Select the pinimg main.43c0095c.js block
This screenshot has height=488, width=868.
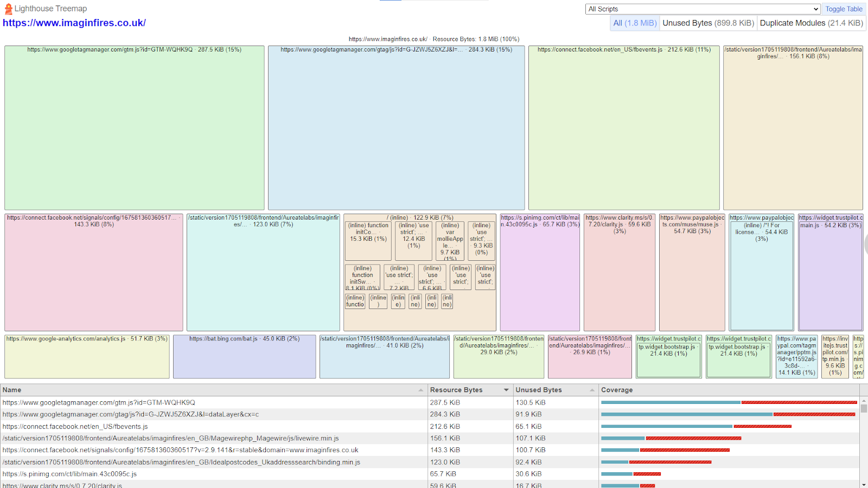[x=540, y=272]
